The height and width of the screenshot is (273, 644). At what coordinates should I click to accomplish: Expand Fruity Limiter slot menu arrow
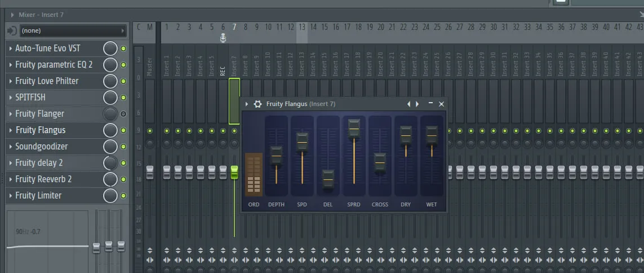coord(10,196)
